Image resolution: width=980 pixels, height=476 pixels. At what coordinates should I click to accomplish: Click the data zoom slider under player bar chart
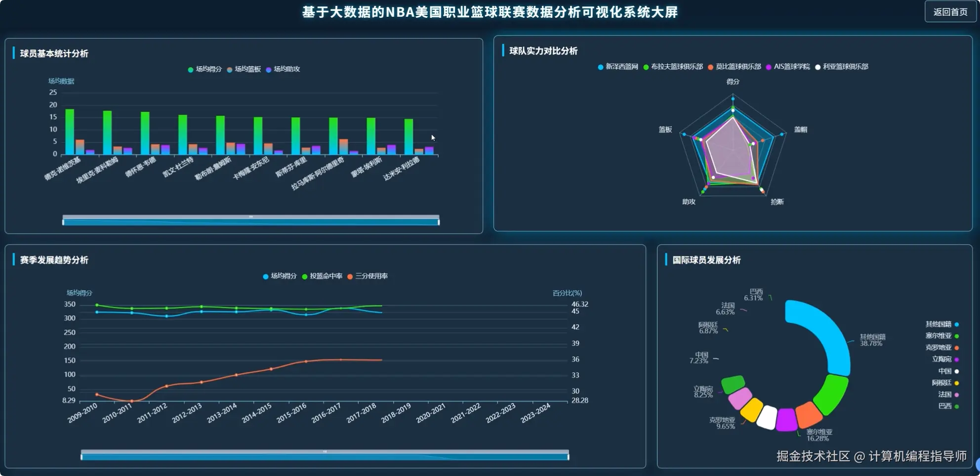click(251, 220)
